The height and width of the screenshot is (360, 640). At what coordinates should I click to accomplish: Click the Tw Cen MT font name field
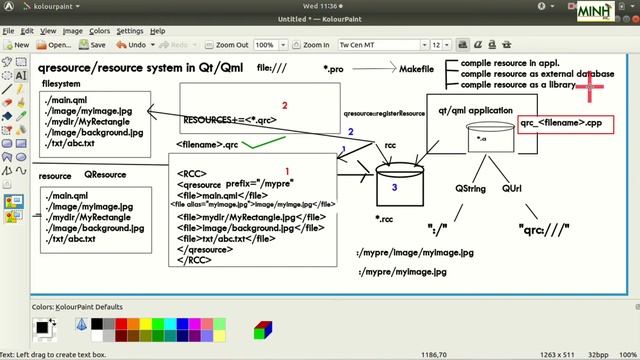[379, 45]
